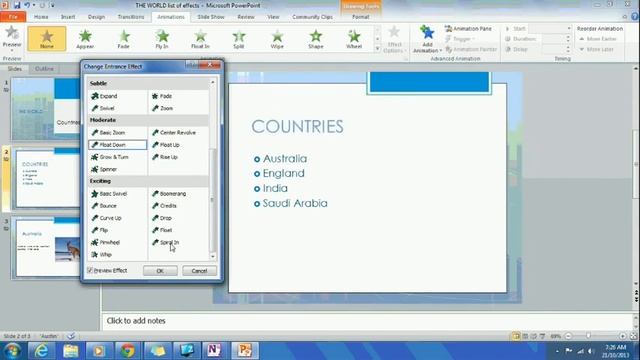Open the Animation Pane
640x360 pixels.
pyautogui.click(x=468, y=29)
